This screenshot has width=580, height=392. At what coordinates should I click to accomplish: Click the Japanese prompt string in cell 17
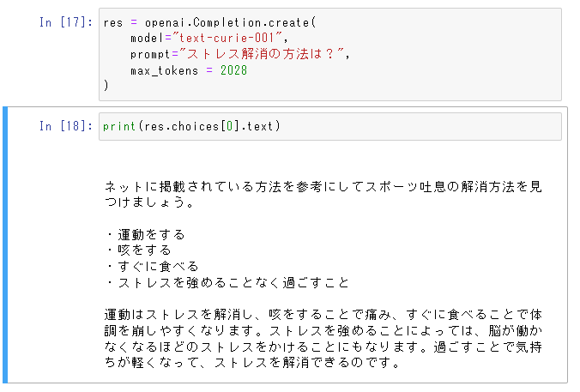click(x=261, y=54)
